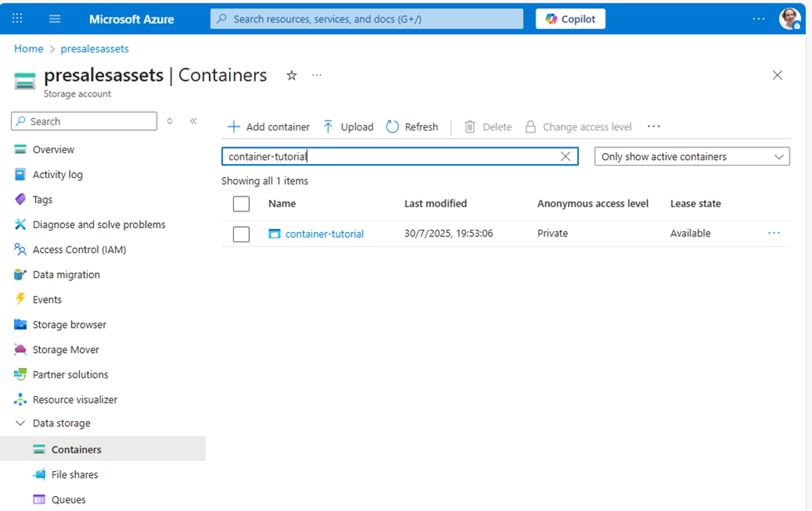Click the File shares icon
The height and width of the screenshot is (511, 812).
pos(39,474)
